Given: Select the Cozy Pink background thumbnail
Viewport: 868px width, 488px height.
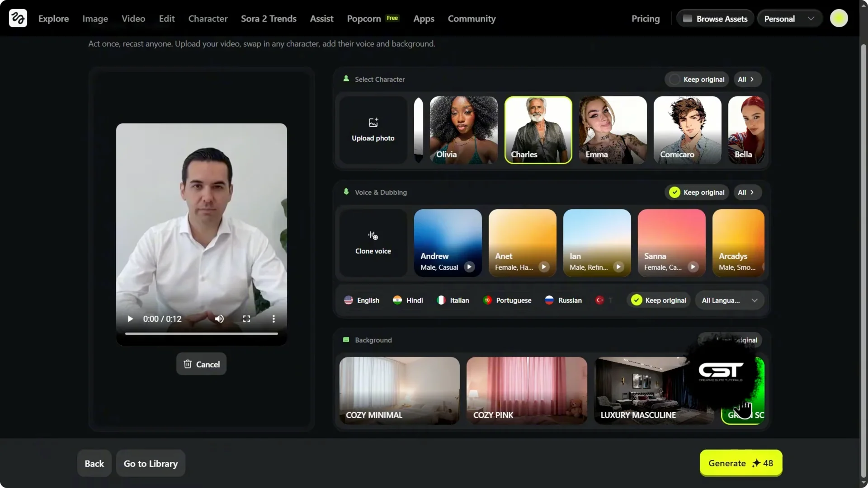Looking at the screenshot, I should click(x=526, y=390).
